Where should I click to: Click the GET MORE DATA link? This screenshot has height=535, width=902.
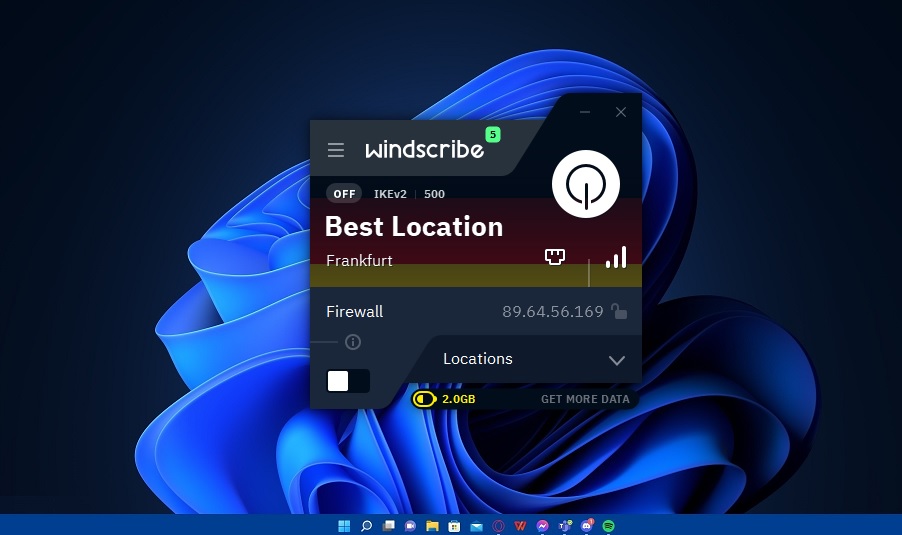[585, 399]
